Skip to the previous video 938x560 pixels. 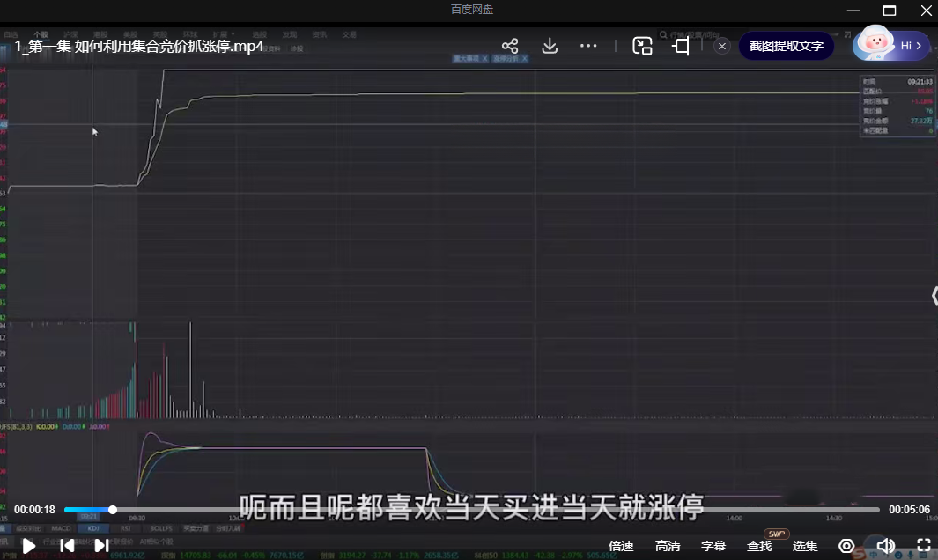click(x=67, y=546)
